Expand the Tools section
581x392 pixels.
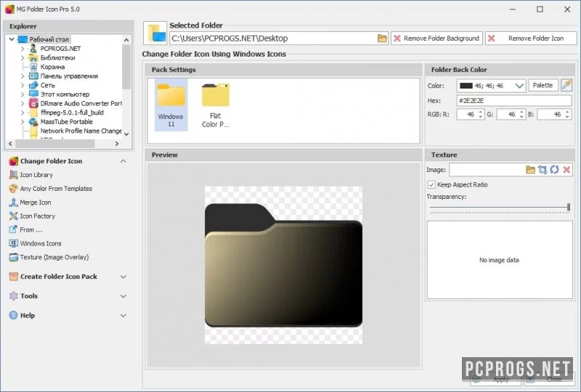tap(123, 296)
